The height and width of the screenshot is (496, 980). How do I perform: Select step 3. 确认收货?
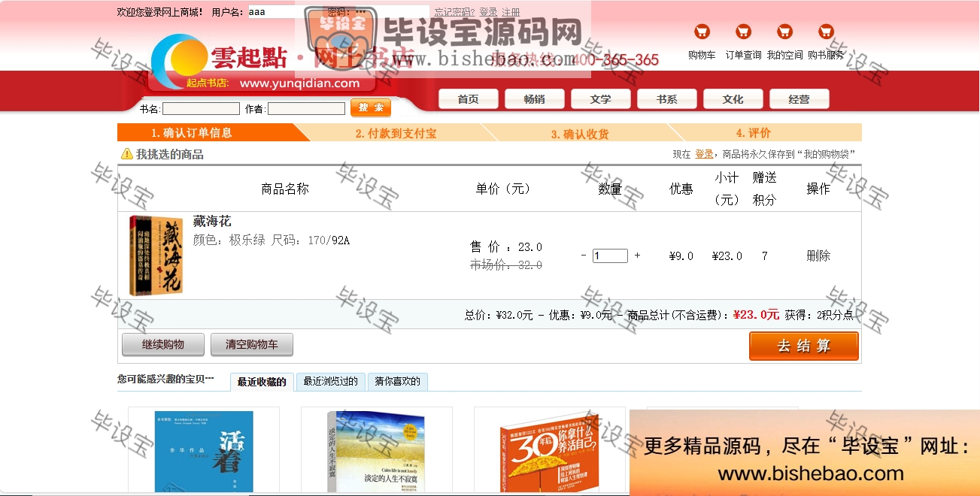click(x=580, y=133)
